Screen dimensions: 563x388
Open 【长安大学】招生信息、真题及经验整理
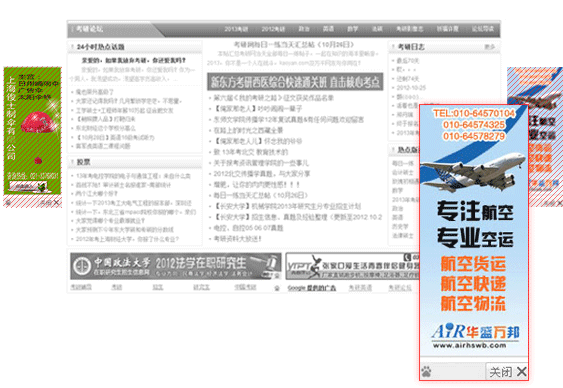pos(298,217)
